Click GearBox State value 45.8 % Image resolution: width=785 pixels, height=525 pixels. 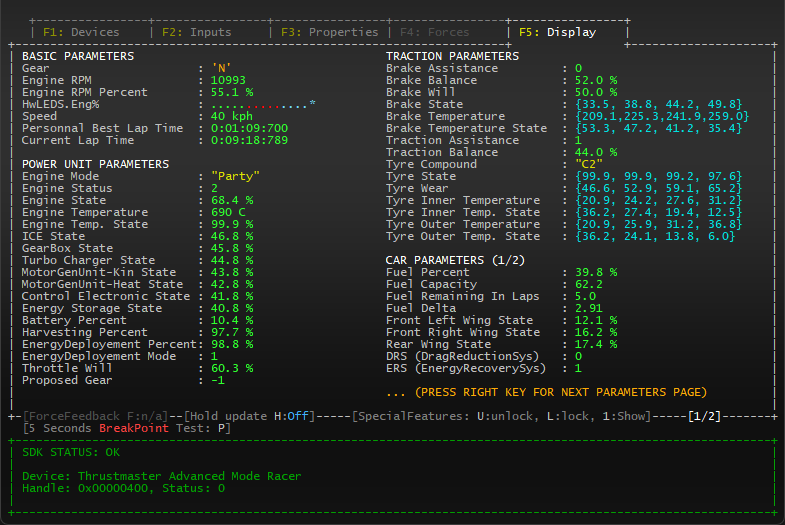[x=232, y=248]
